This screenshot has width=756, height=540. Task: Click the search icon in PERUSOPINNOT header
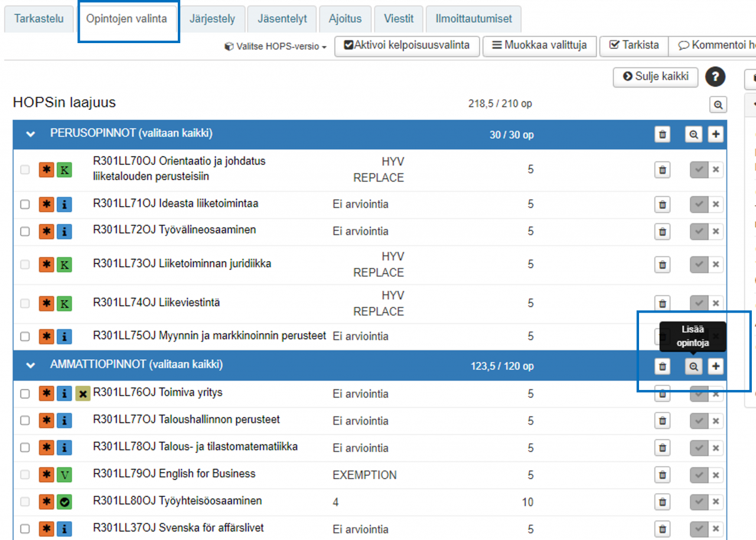tap(694, 135)
